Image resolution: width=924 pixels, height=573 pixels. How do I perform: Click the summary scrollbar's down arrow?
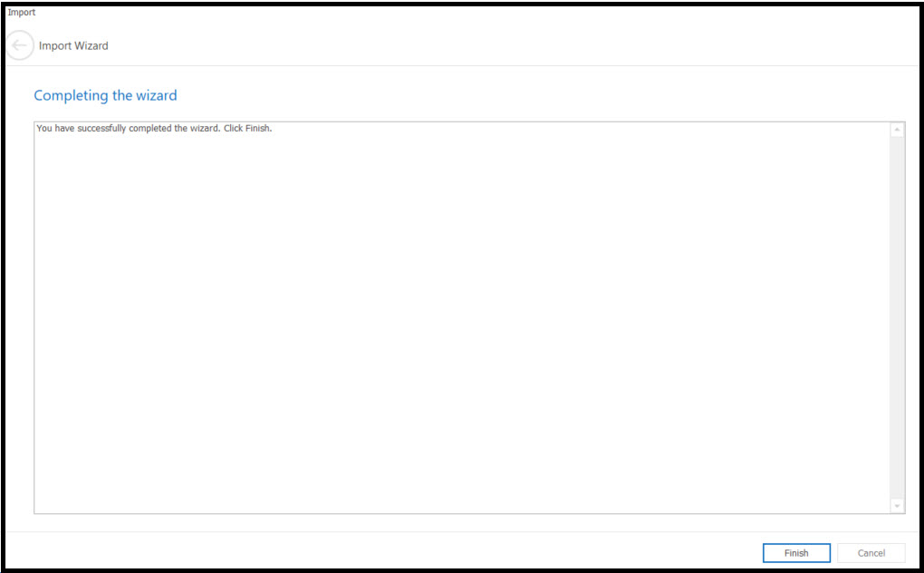(897, 506)
